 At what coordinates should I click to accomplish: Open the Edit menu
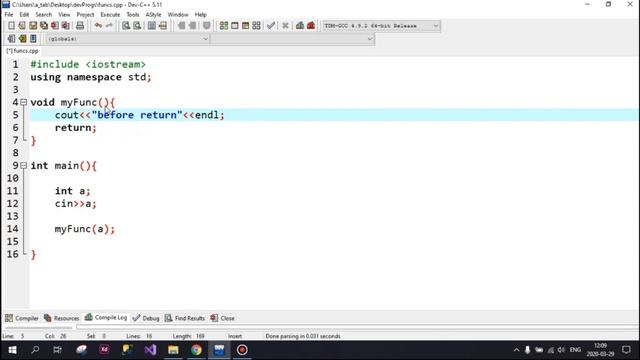24,14
